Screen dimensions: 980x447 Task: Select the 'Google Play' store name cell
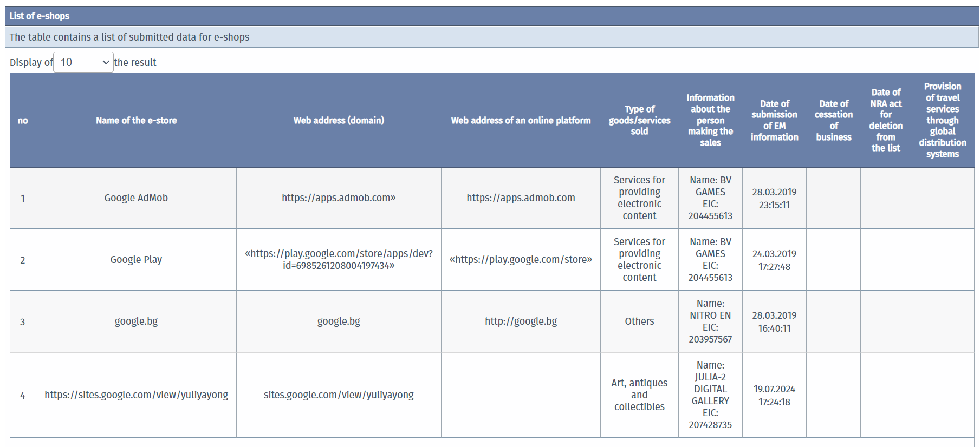point(136,260)
